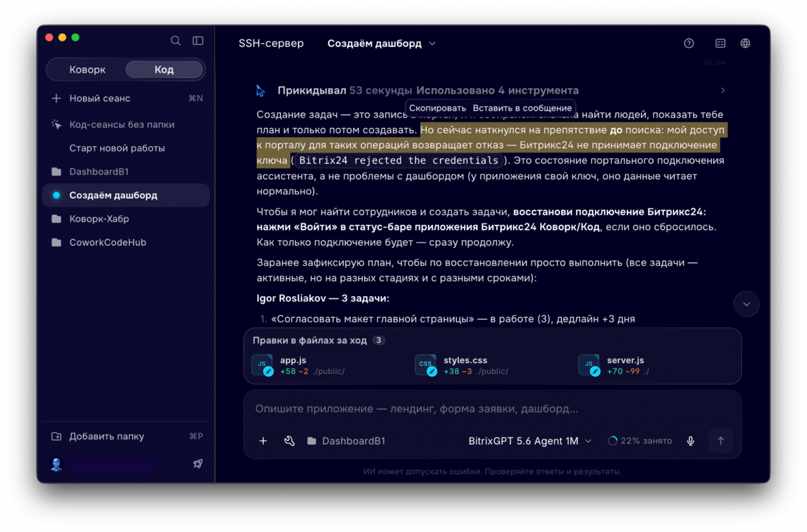Click the globe icon in header
Viewport: 807px width, 532px height.
745,43
